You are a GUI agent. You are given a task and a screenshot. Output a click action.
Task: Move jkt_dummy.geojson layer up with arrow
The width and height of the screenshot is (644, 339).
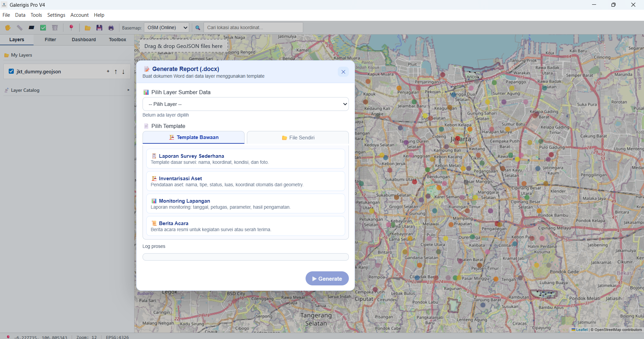pyautogui.click(x=116, y=72)
